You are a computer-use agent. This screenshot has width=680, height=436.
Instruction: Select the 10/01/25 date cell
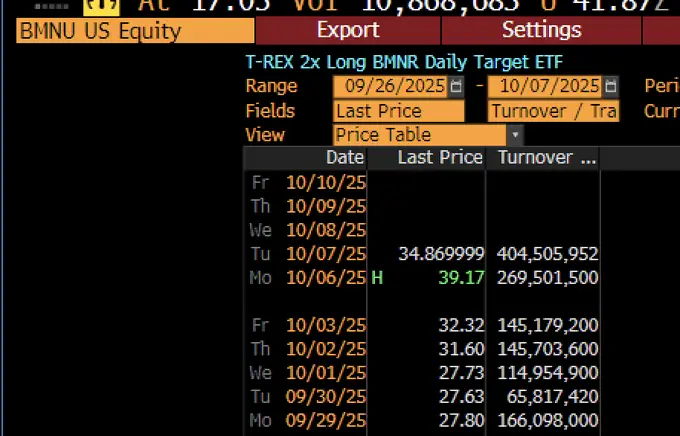[x=326, y=373]
